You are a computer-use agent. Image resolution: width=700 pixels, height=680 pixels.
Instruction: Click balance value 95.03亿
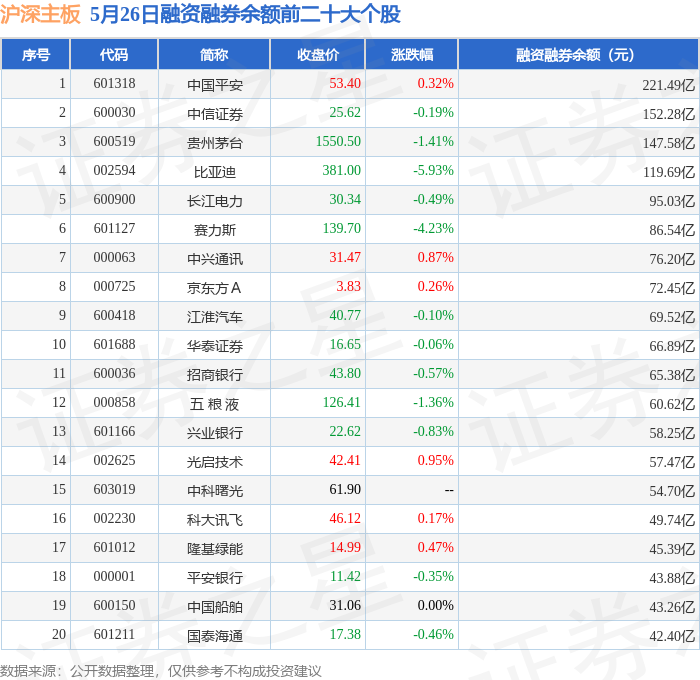pyautogui.click(x=672, y=201)
